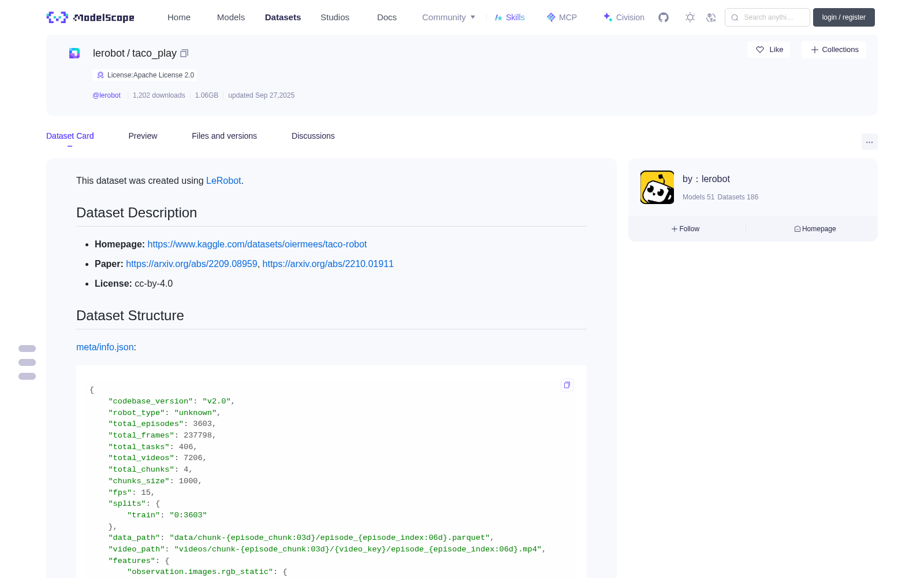Like this dataset
Screen dimensions: 924x578
(x=769, y=50)
